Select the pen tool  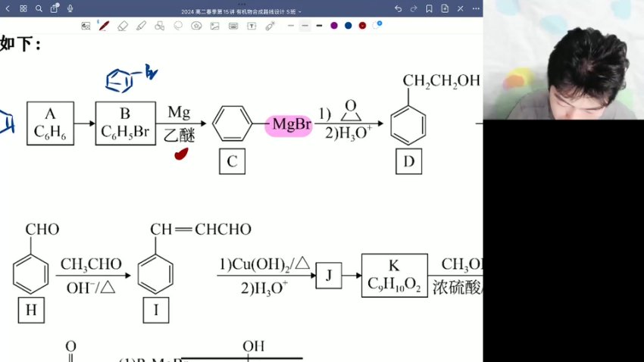(x=105, y=25)
